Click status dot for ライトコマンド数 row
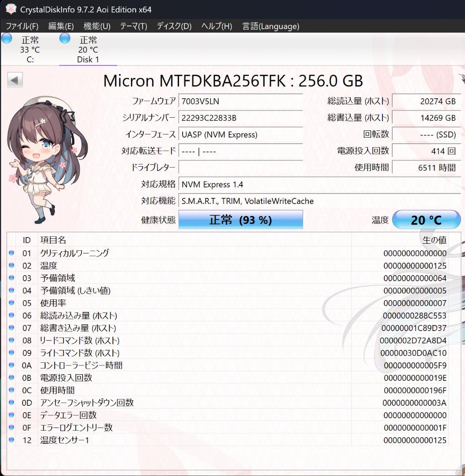Viewport: 465px width, 476px height. point(11,353)
